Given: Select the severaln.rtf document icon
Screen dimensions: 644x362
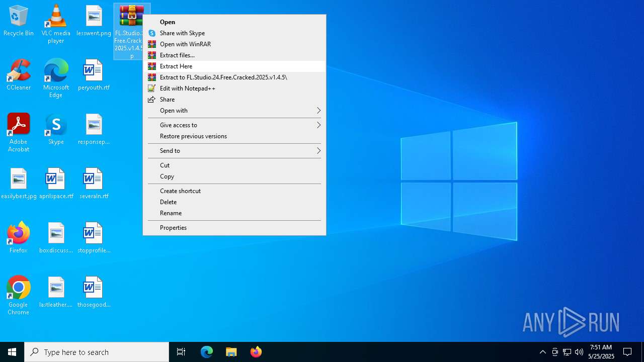Looking at the screenshot, I should click(x=94, y=184).
